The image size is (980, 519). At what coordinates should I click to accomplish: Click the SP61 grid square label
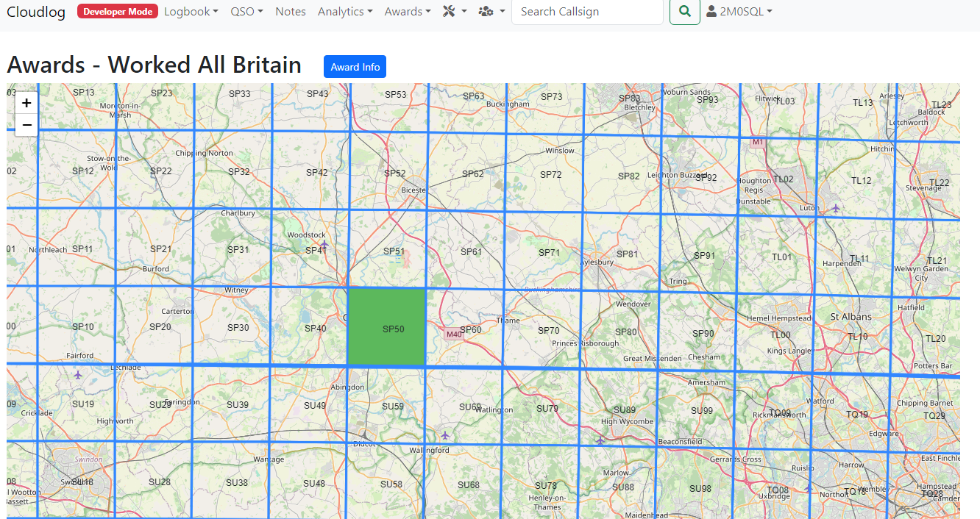(471, 252)
